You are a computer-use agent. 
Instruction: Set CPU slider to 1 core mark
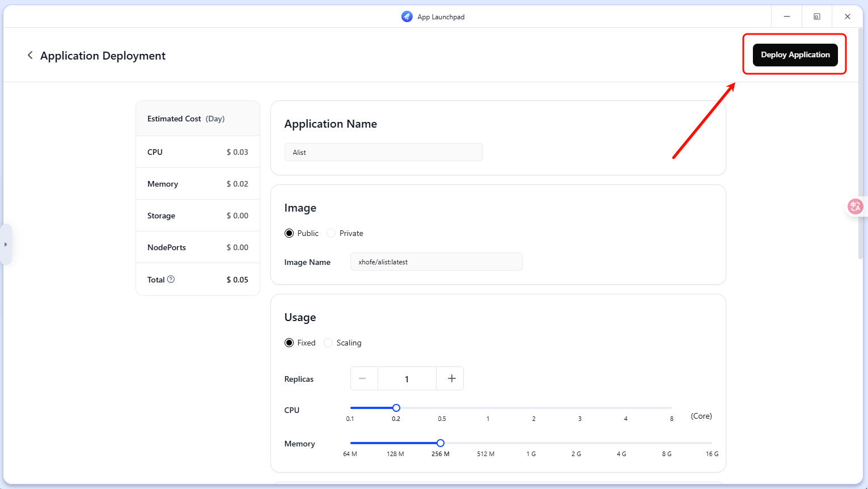(x=488, y=408)
